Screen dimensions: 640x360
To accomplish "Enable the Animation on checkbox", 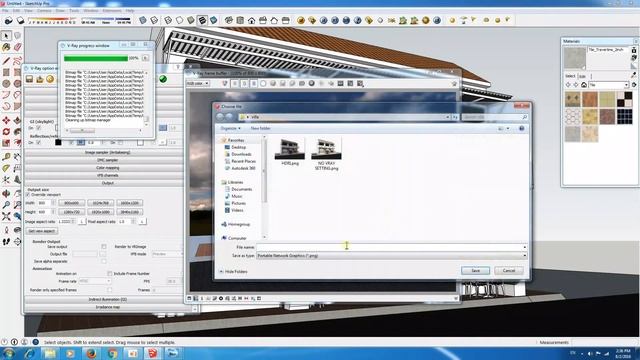I will pos(109,273).
